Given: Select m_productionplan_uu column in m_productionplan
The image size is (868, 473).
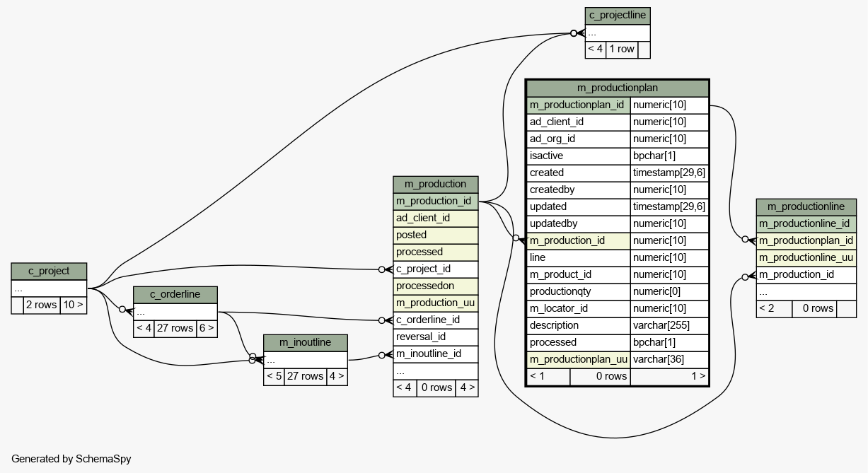Looking at the screenshot, I should [x=578, y=359].
